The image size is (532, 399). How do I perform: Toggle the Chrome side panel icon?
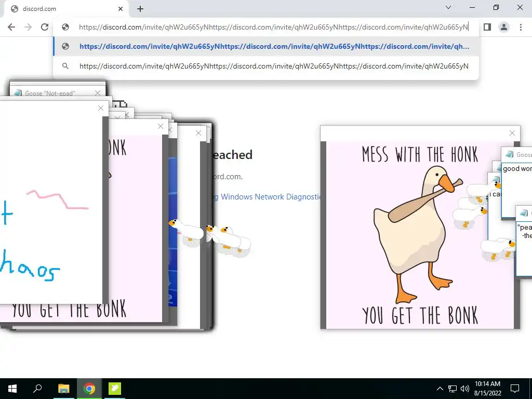487,27
